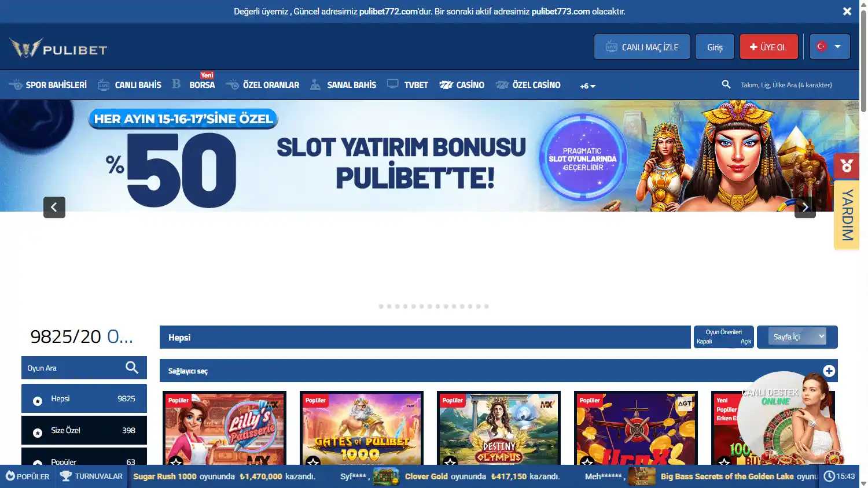Click the page vertical scrollbar
The image size is (868, 488).
pos(863,61)
